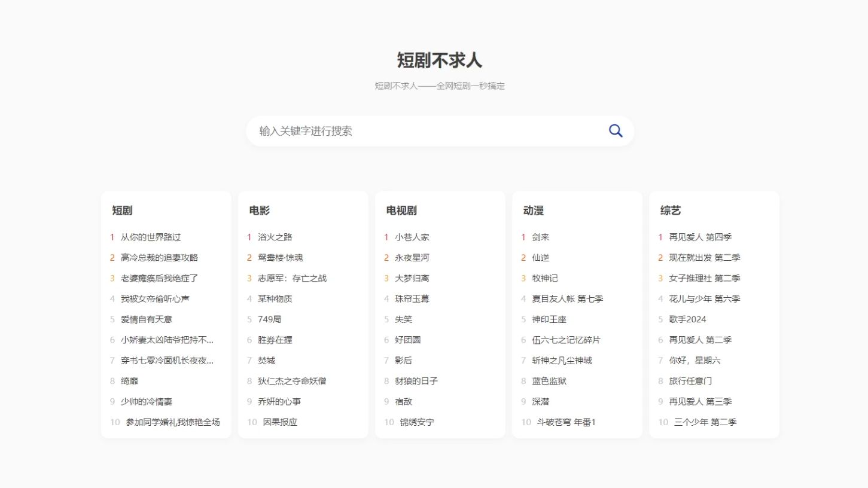Click variety show 旅行任意门

[x=690, y=381]
